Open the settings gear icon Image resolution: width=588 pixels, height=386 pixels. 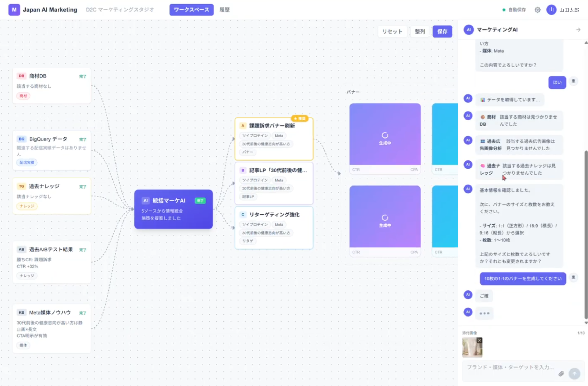coord(537,10)
